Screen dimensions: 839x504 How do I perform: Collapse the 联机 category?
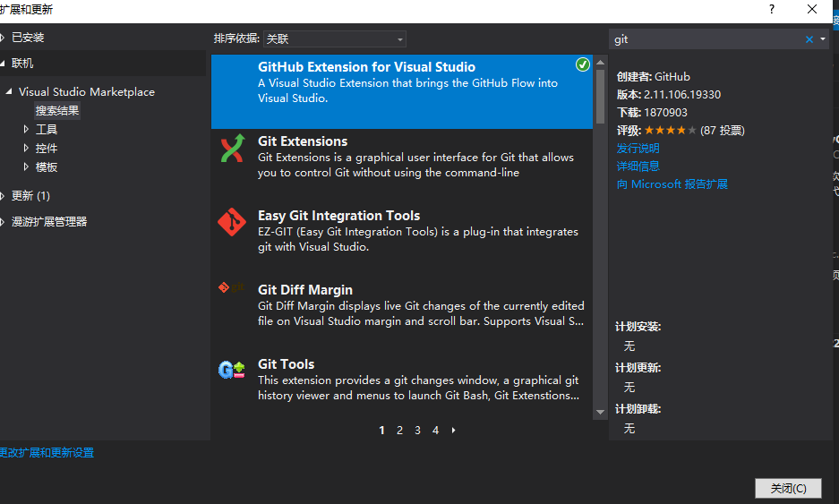pos(3,64)
